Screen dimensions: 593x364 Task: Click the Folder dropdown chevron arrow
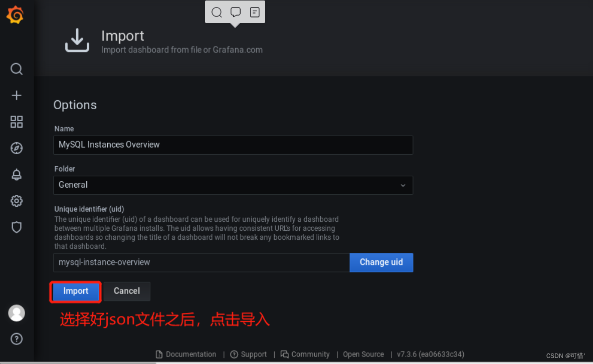403,185
